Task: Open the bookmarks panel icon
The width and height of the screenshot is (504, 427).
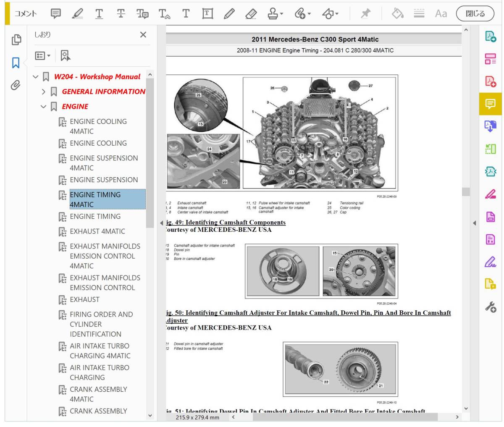Action: (16, 63)
